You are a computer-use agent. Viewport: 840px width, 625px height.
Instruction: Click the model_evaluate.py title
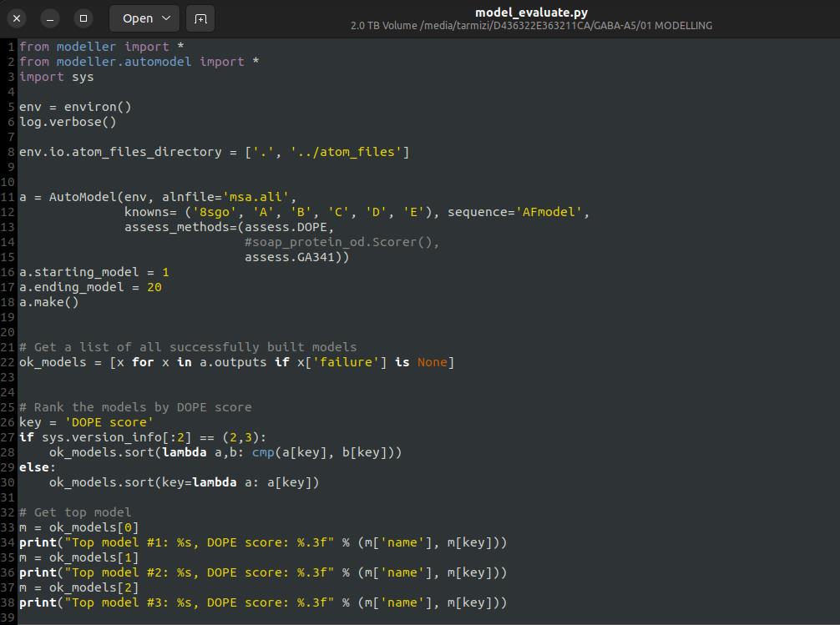pyautogui.click(x=531, y=12)
